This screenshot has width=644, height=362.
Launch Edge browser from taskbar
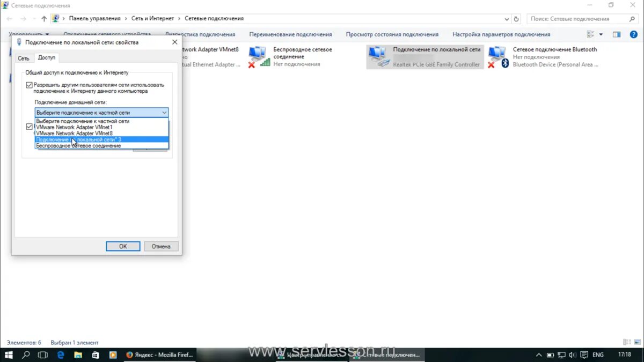pos(61,354)
